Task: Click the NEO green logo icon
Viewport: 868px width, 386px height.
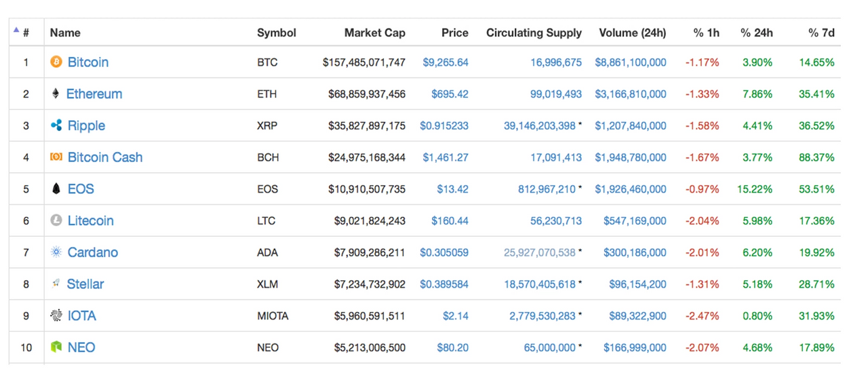Action: pos(56,347)
